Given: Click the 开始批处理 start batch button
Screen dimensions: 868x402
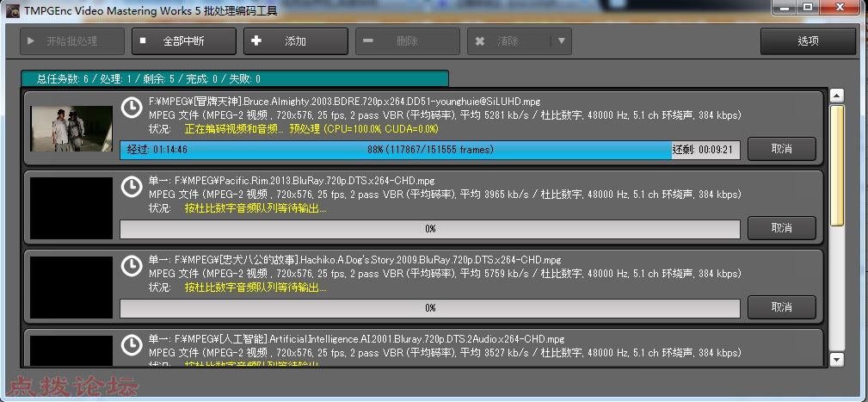Looking at the screenshot, I should coord(72,41).
